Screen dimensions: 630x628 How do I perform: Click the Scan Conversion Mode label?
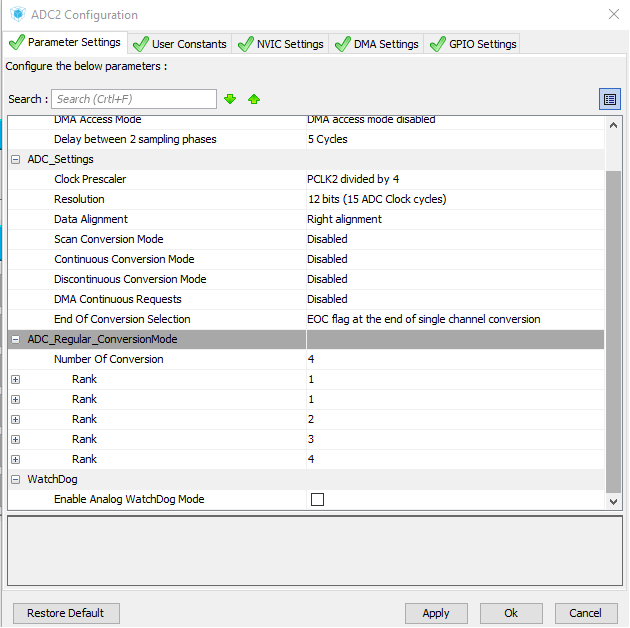[x=108, y=239]
